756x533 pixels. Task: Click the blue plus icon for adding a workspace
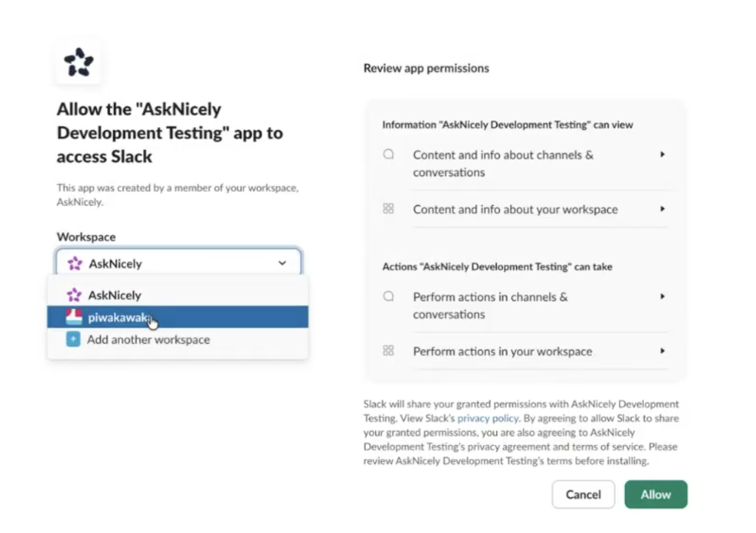(x=73, y=339)
